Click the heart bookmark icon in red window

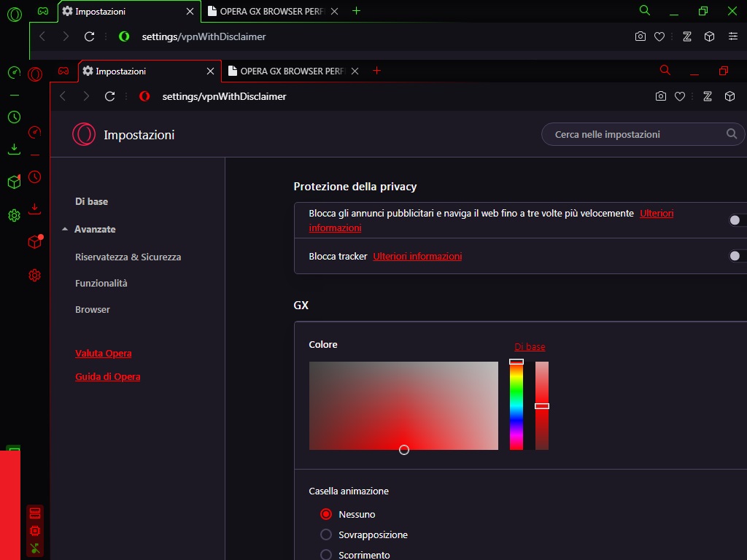680,97
